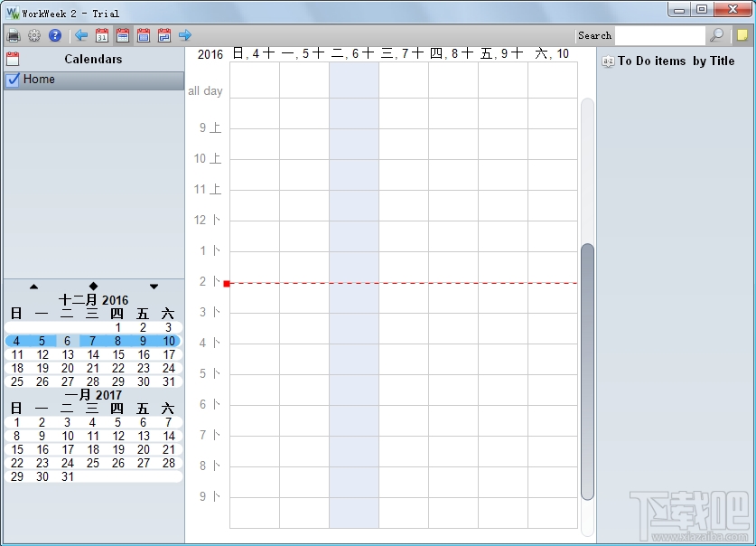
Task: Select the week view calendar icon
Action: (x=123, y=35)
